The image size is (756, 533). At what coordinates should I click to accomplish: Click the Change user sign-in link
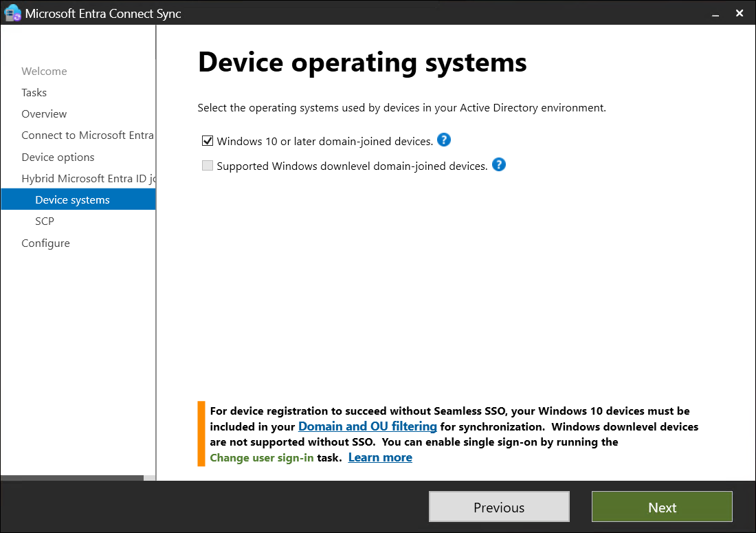[262, 457]
